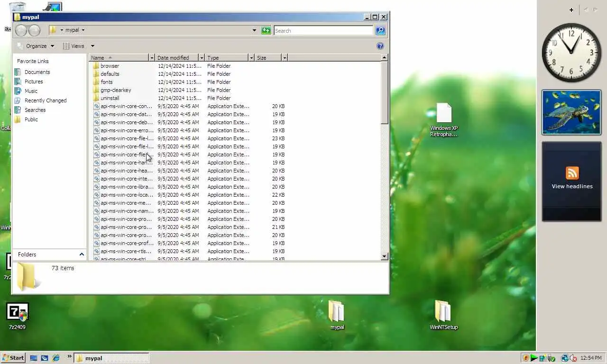This screenshot has height=364, width=607.
Task: Select the defaults folder
Action: (123, 74)
